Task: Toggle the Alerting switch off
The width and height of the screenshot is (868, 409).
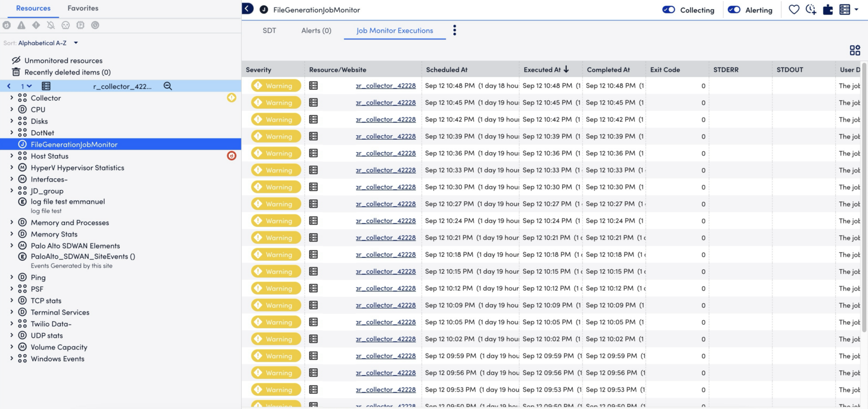Action: [735, 10]
